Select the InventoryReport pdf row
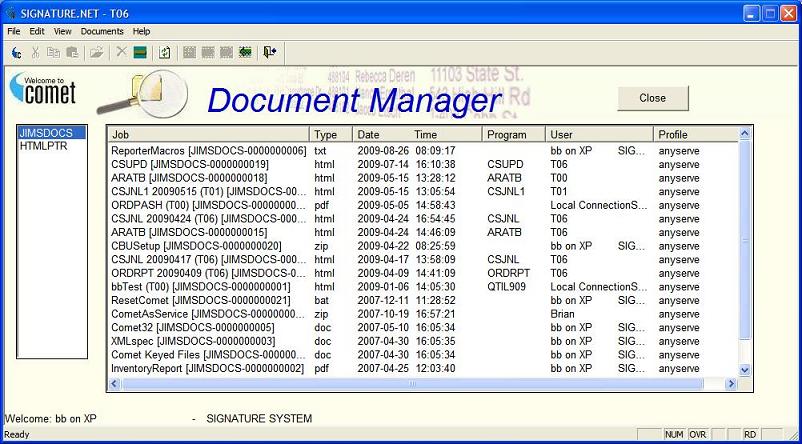The image size is (802, 444). pyautogui.click(x=423, y=368)
